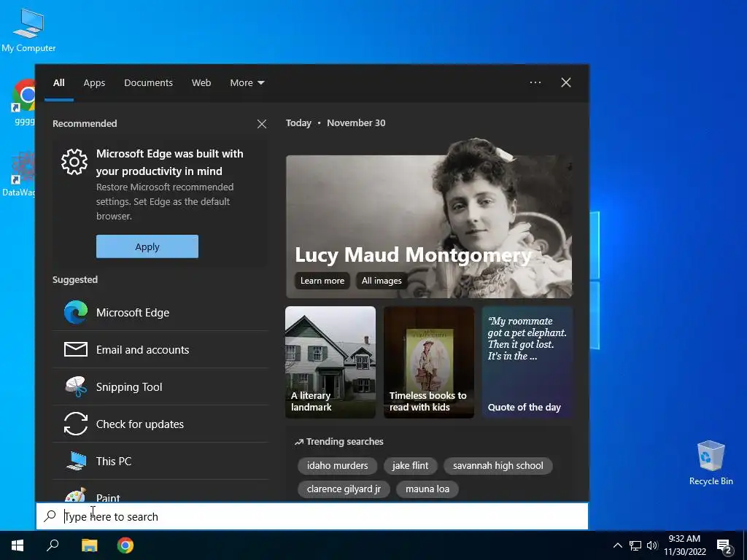The width and height of the screenshot is (747, 560).
Task: Open This PC suggested icon
Action: pyautogui.click(x=76, y=461)
